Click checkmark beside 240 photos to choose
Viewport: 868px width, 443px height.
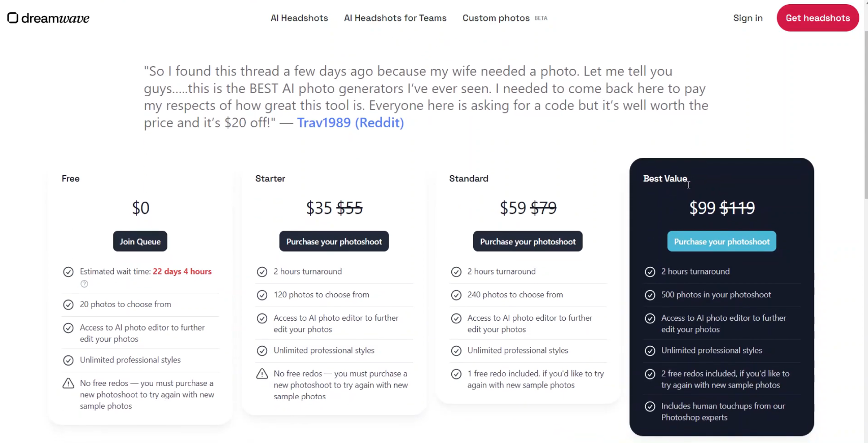coord(456,295)
